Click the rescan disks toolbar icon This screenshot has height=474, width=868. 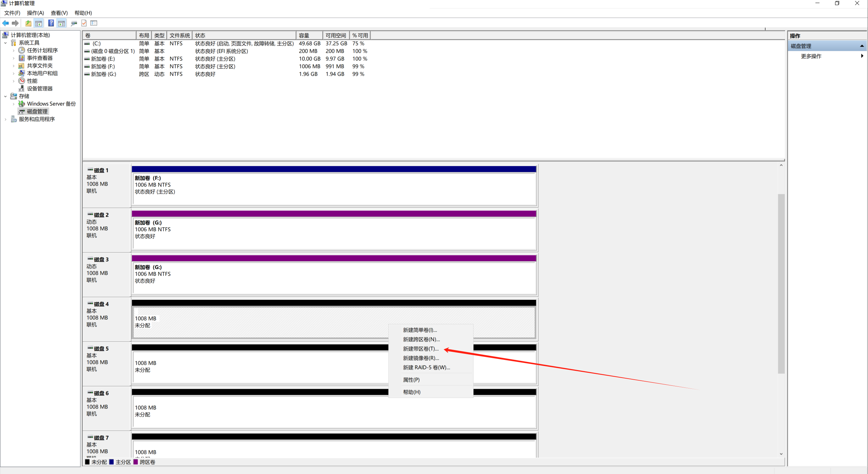(74, 23)
